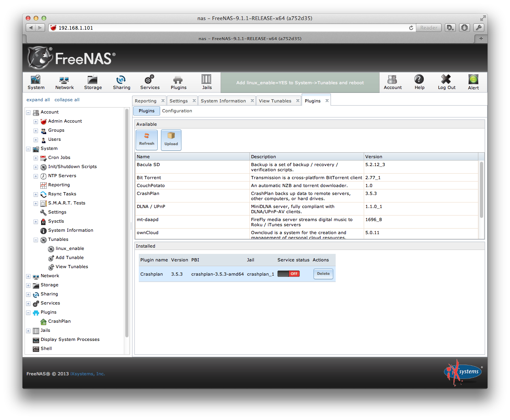Screen dimensions: 510x420
Task: Select the CouchPotato plugin row
Action: (x=307, y=185)
